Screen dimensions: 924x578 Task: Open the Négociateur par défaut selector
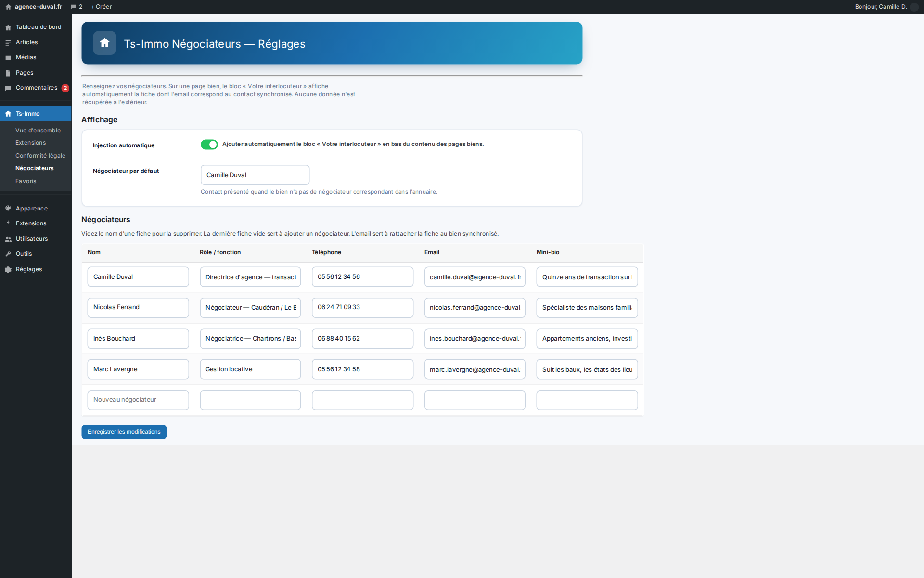tap(255, 175)
